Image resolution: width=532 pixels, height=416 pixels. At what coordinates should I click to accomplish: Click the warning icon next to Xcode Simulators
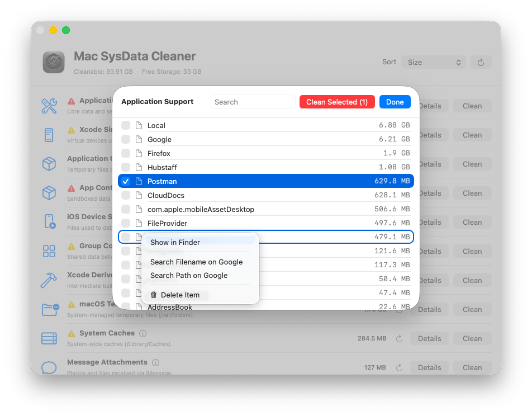72,130
